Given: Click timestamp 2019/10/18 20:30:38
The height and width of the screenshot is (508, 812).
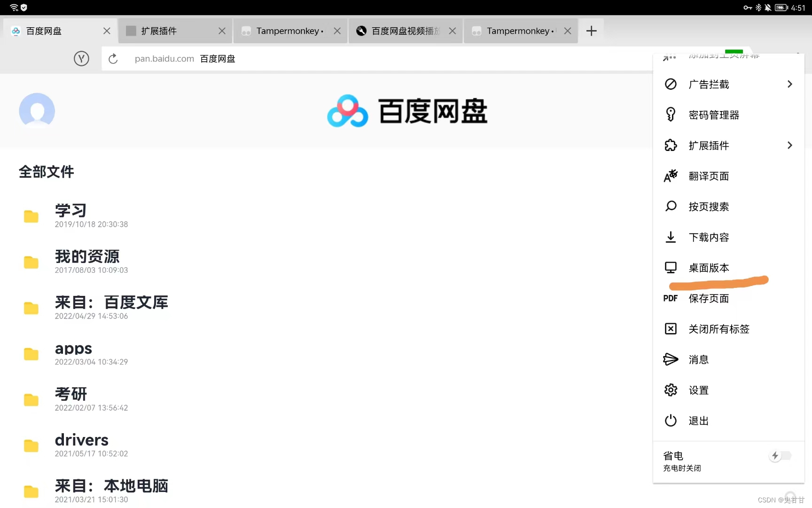Looking at the screenshot, I should tap(91, 224).
